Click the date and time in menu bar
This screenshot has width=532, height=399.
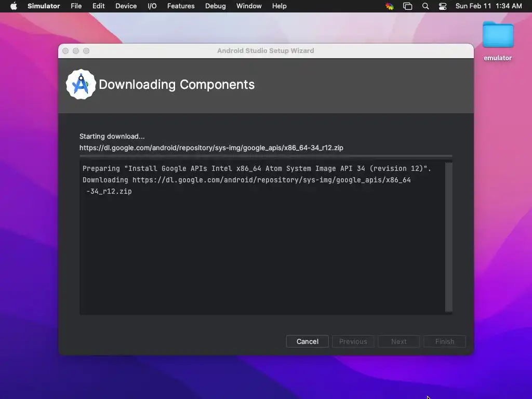pos(488,6)
